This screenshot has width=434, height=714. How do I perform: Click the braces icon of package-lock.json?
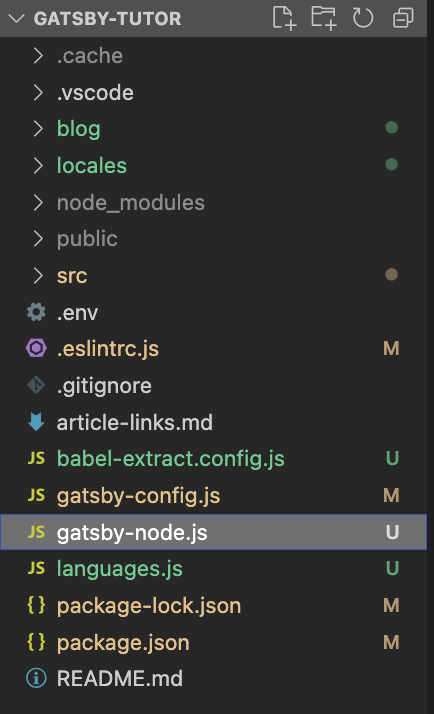pos(36,605)
